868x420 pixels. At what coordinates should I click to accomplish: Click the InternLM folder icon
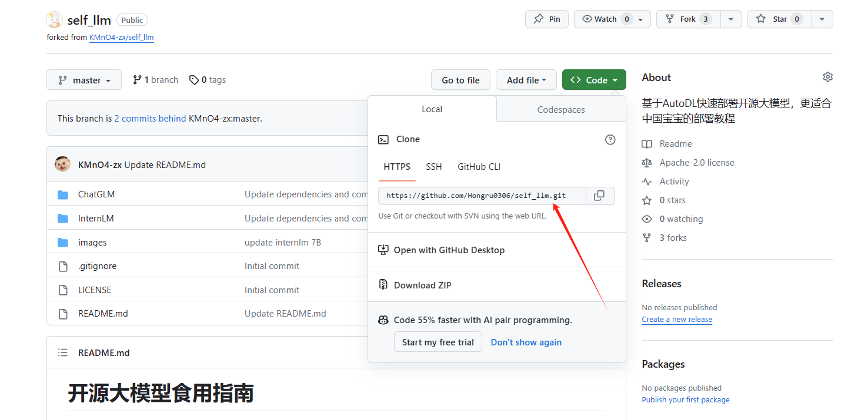(x=63, y=219)
